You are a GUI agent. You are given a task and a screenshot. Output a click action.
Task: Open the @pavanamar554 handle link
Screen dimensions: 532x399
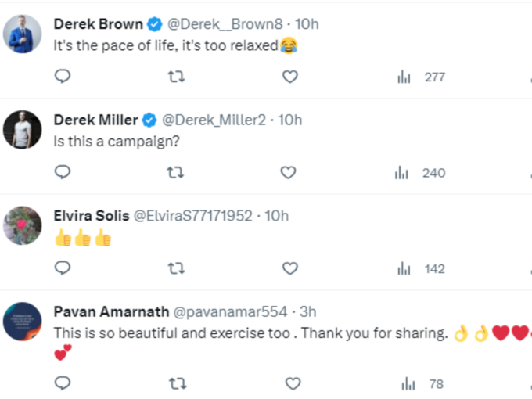click(x=230, y=312)
